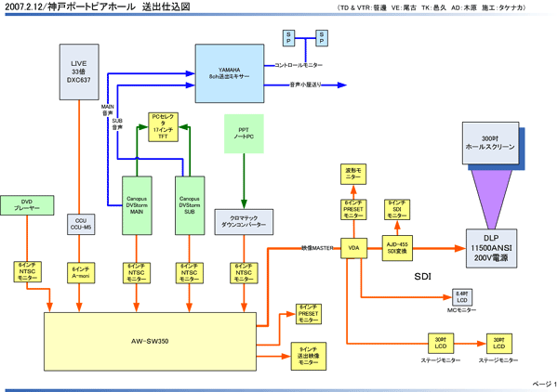Screen dimensions: 558x392
Task: Select the 8.4-inch LCD MC monitor box
Action: (461, 296)
